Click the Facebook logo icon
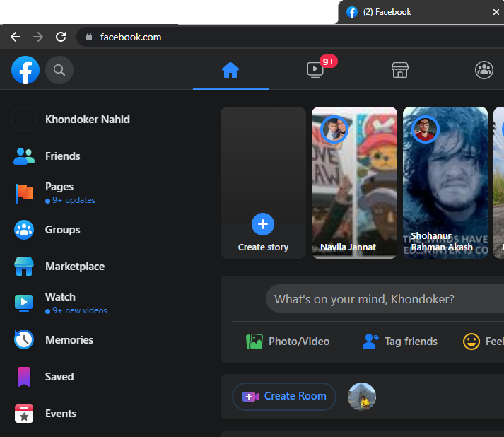This screenshot has width=504, height=437. coord(25,70)
